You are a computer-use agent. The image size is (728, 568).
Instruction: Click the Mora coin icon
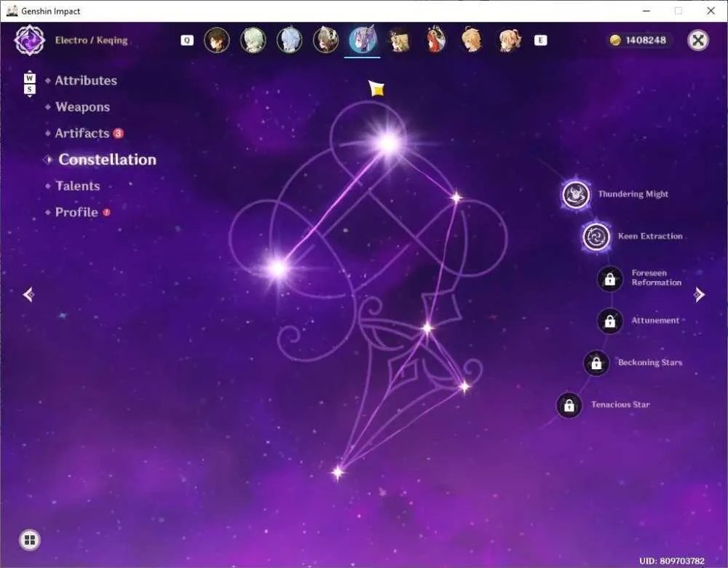614,40
